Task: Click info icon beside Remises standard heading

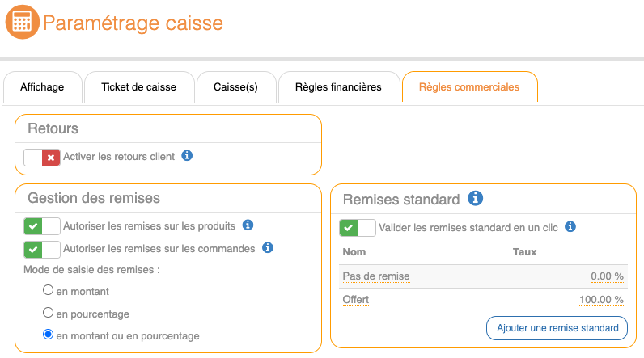Action: pos(476,198)
